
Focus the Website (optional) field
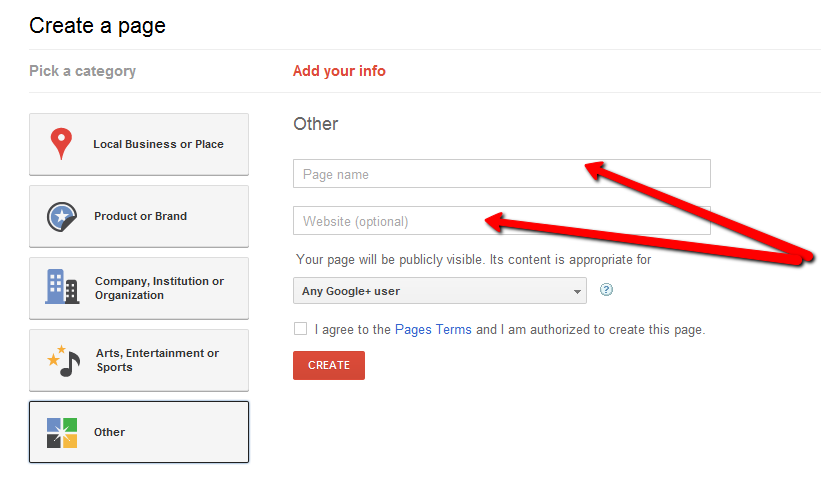pos(502,220)
